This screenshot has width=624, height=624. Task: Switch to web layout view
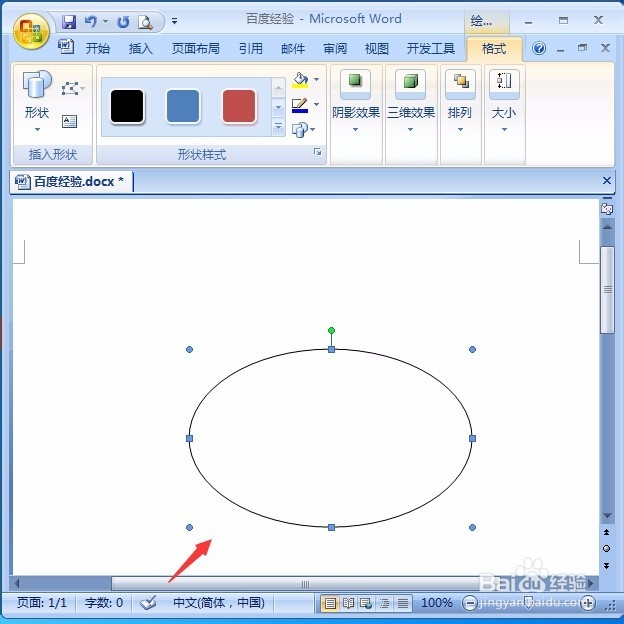point(366,603)
